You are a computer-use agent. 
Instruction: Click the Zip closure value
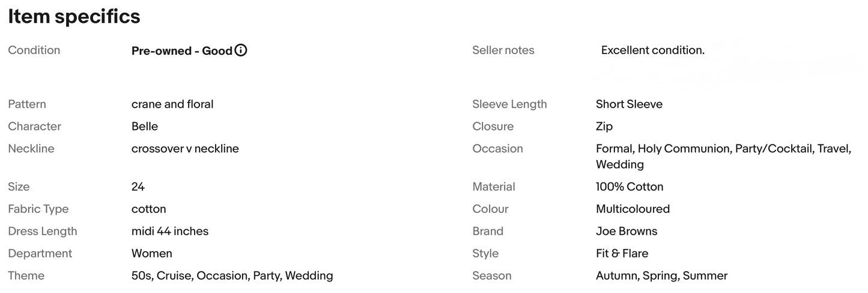pos(604,126)
